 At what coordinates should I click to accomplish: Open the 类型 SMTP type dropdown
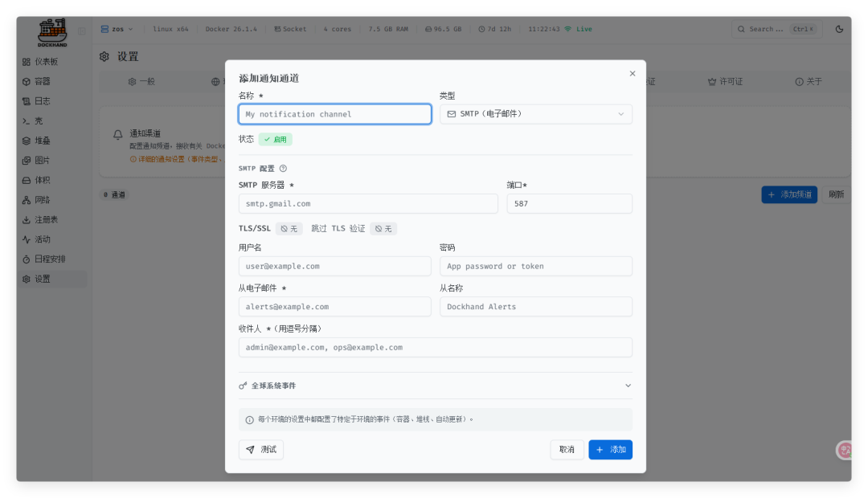[x=536, y=114]
